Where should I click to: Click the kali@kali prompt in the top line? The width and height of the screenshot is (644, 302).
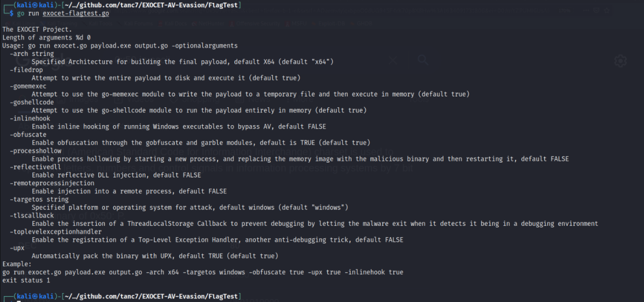click(35, 5)
